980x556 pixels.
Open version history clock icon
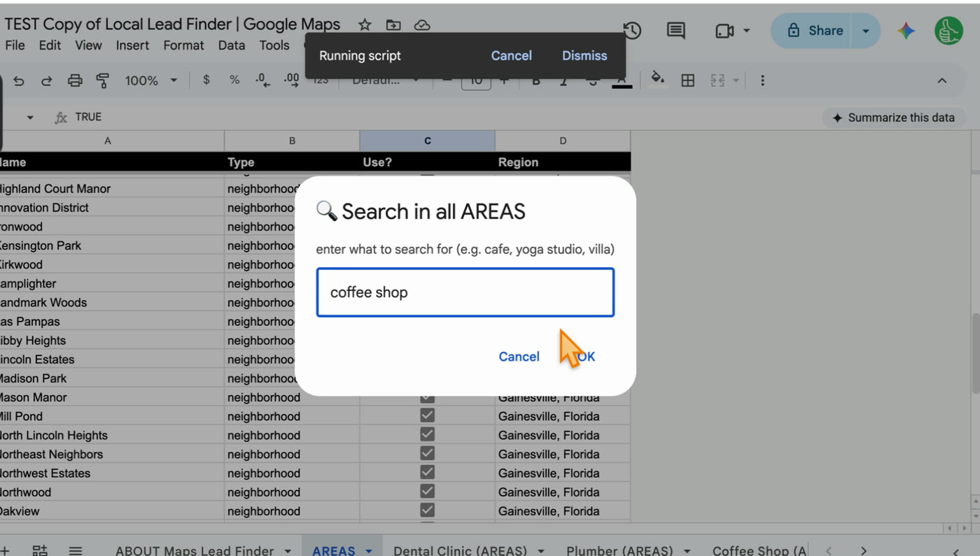[x=632, y=30]
